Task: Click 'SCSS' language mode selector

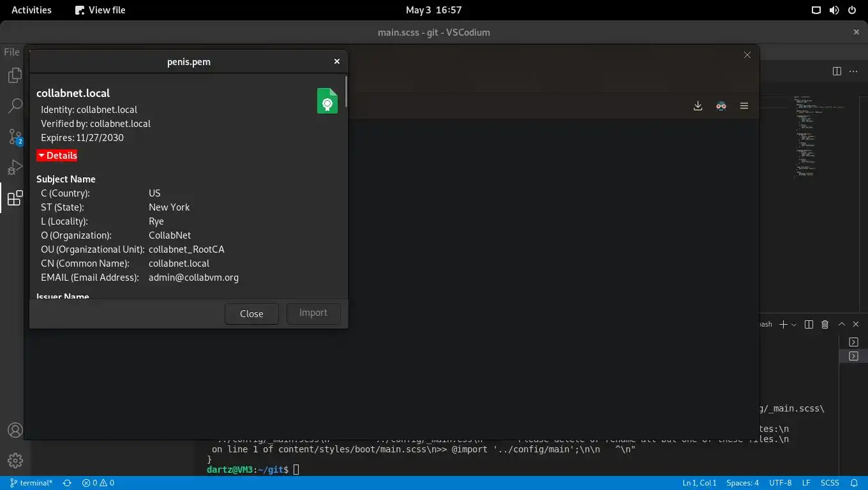Action: point(830,483)
